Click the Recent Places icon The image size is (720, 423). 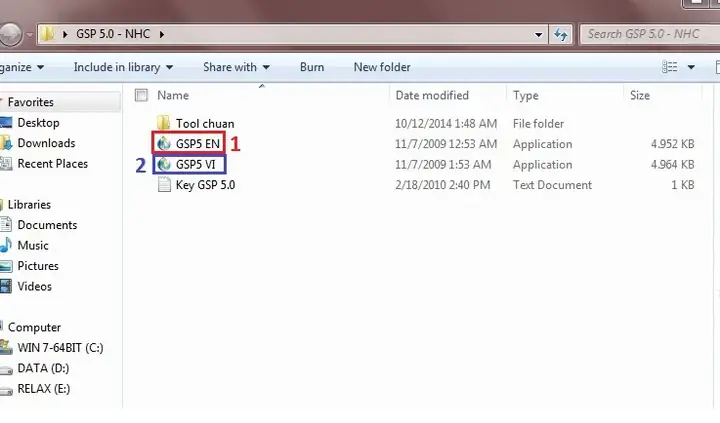pyautogui.click(x=6, y=164)
